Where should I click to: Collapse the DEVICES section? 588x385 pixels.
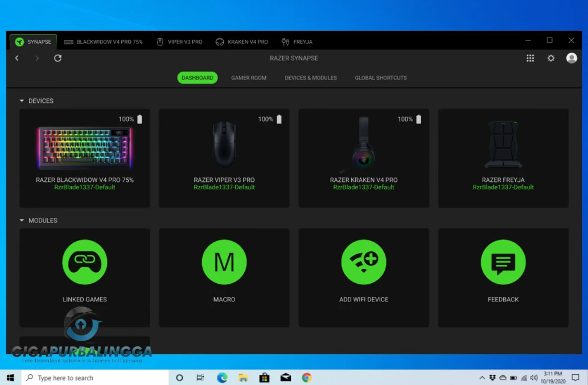(x=22, y=101)
